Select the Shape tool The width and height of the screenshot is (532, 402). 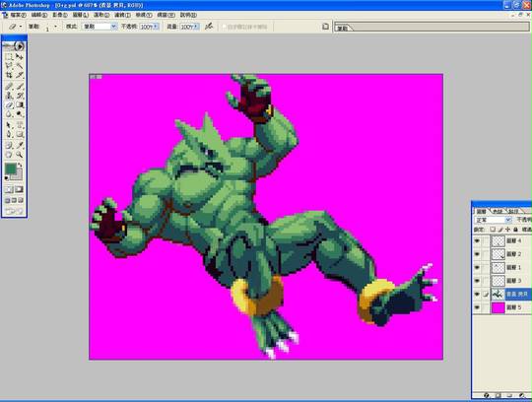coord(20,135)
